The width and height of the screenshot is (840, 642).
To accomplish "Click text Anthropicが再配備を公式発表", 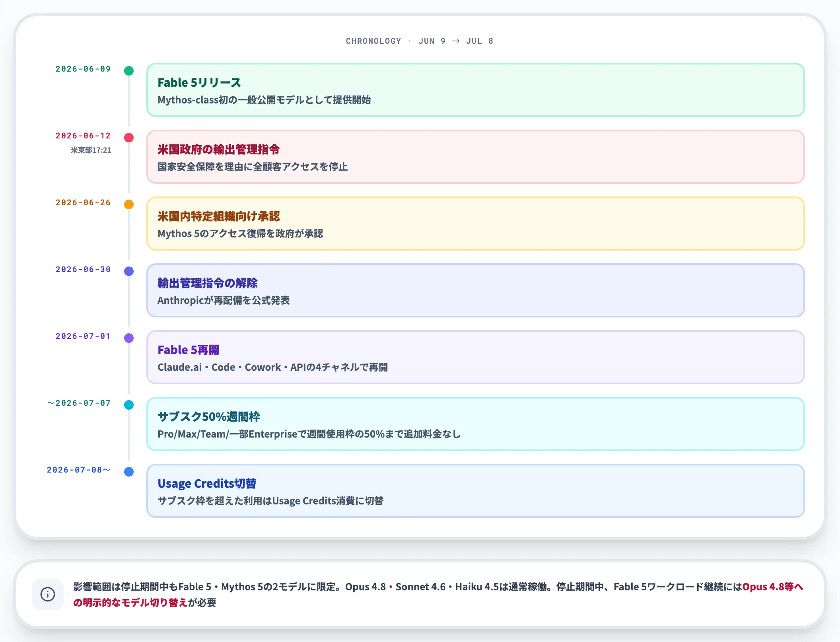I will coord(224,300).
